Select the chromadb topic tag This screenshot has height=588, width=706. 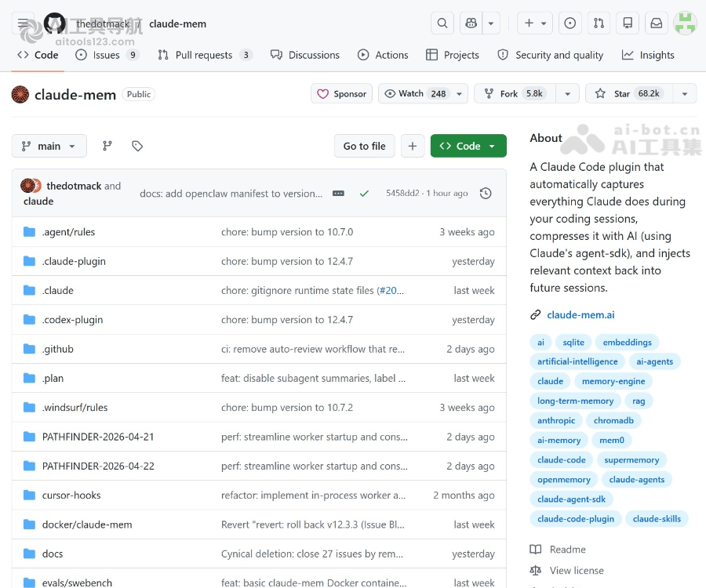pyautogui.click(x=613, y=420)
